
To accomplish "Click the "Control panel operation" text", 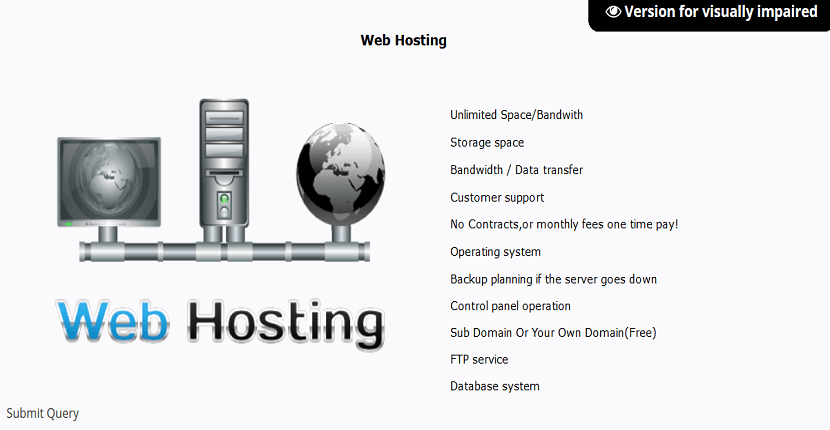I will pyautogui.click(x=510, y=306).
